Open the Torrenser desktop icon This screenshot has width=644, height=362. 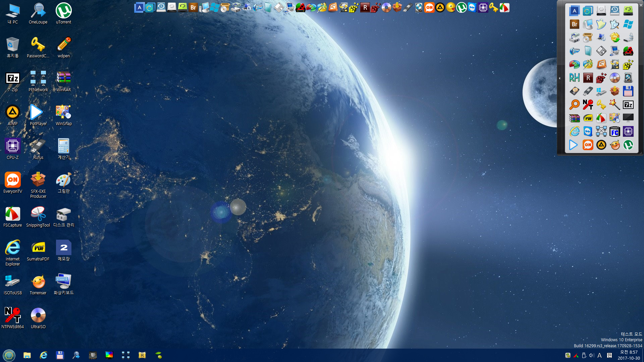(38, 285)
